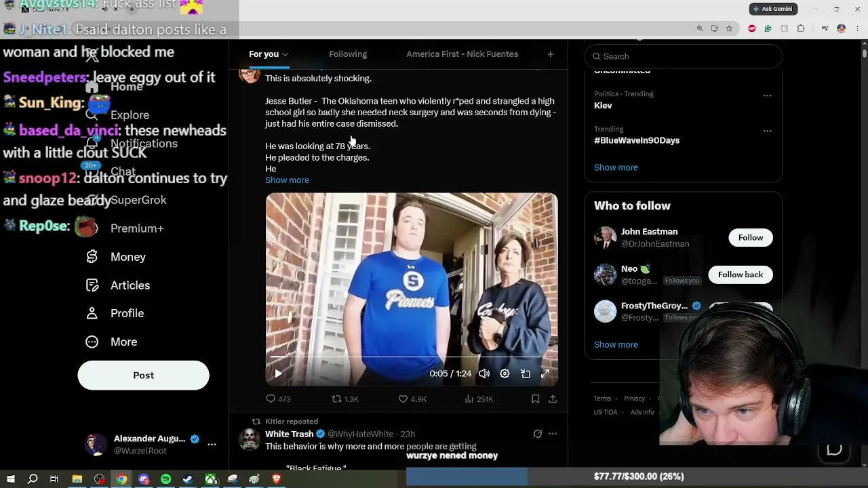Open options for #BlueWaveIn90Days trend

[x=767, y=131]
